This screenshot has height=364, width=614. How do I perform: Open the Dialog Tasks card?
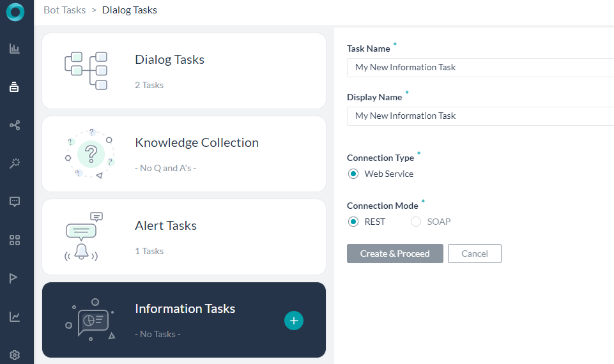[184, 71]
